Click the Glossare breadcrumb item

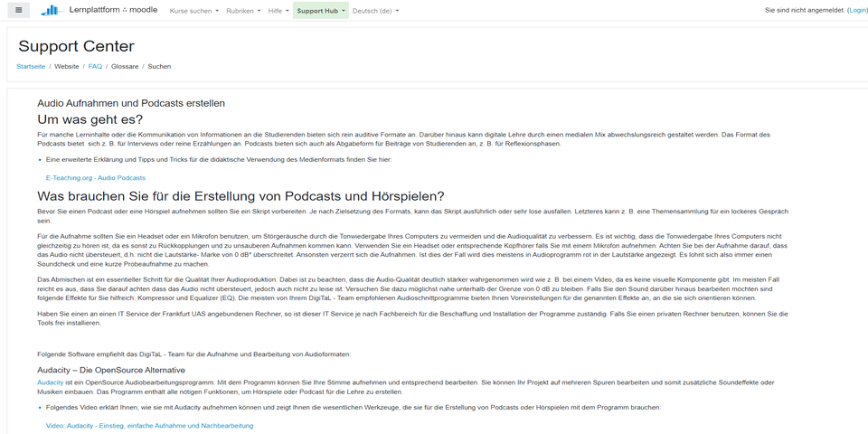125,66
